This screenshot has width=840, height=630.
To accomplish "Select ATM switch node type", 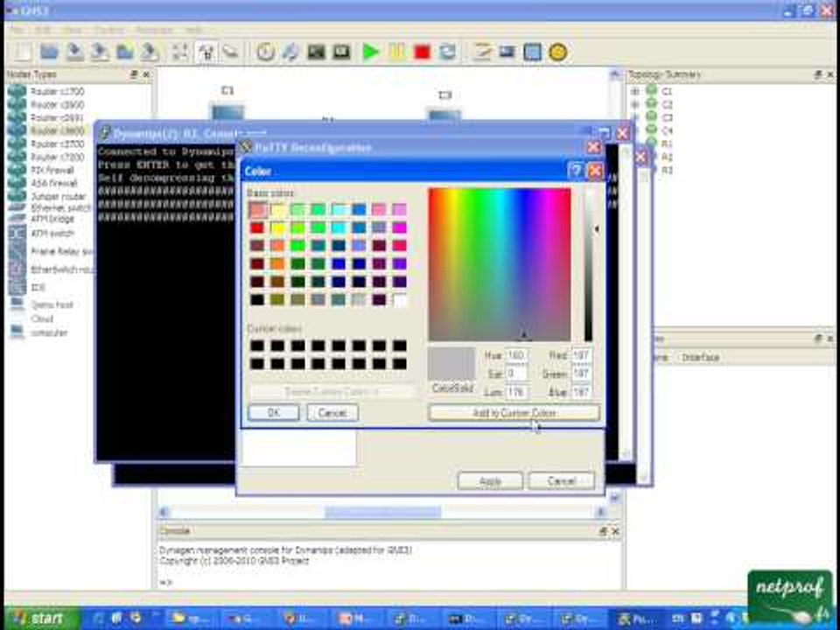I will [52, 234].
